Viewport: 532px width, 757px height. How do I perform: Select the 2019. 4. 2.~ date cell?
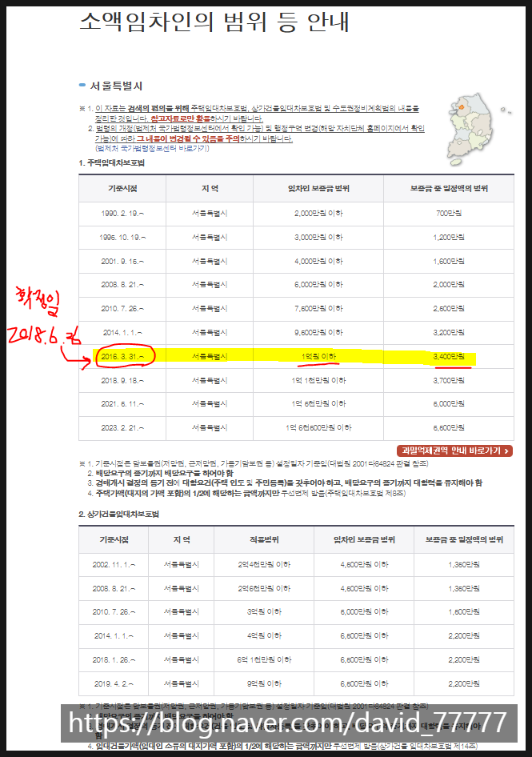tap(114, 684)
